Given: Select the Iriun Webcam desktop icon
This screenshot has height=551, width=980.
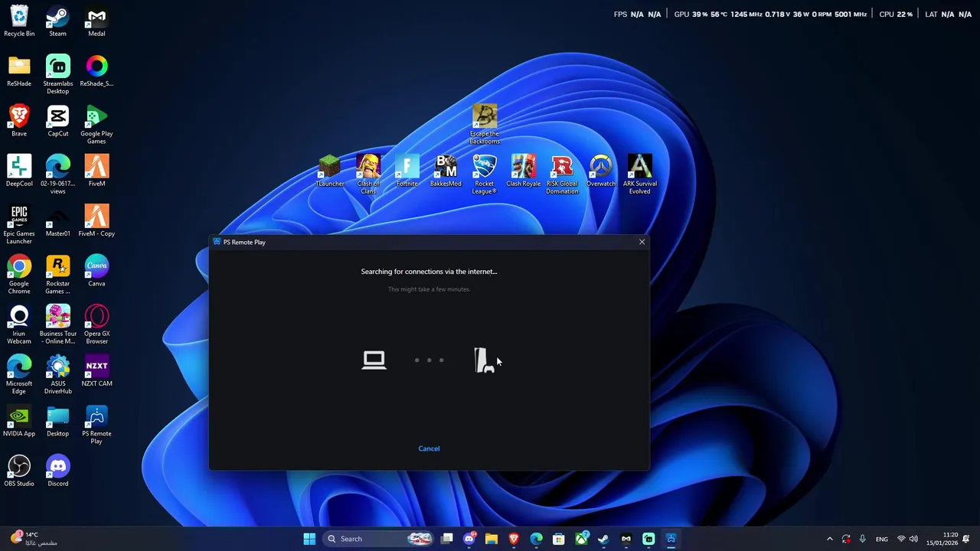Looking at the screenshot, I should (x=19, y=325).
